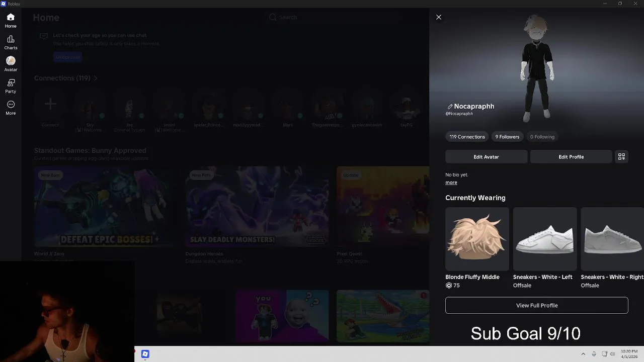Click the Robux icon next to 75
644x362 pixels.
(x=449, y=286)
